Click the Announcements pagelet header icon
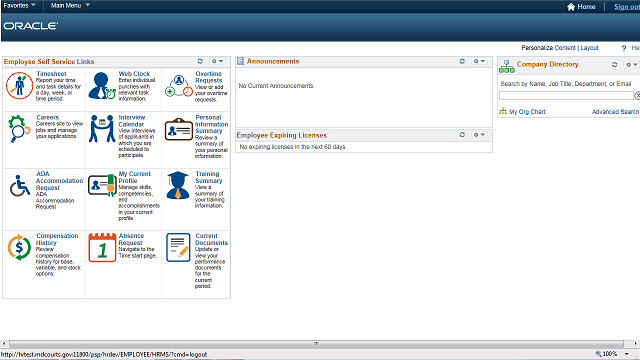 [240, 61]
